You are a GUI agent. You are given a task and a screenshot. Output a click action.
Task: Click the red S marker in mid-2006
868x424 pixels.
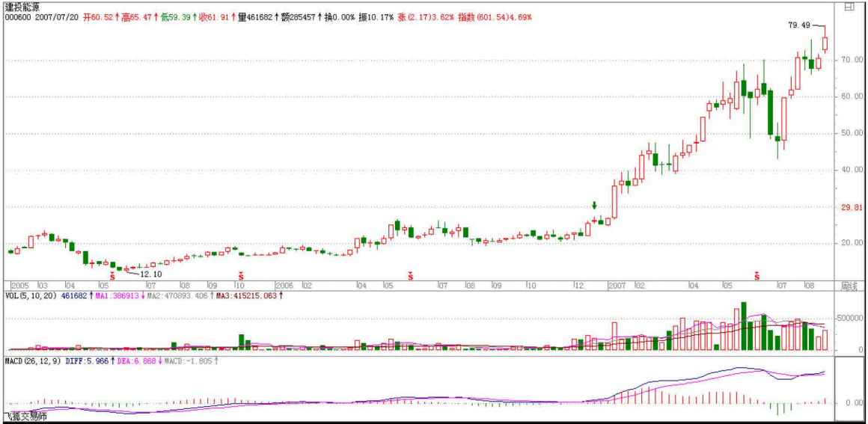(x=409, y=276)
